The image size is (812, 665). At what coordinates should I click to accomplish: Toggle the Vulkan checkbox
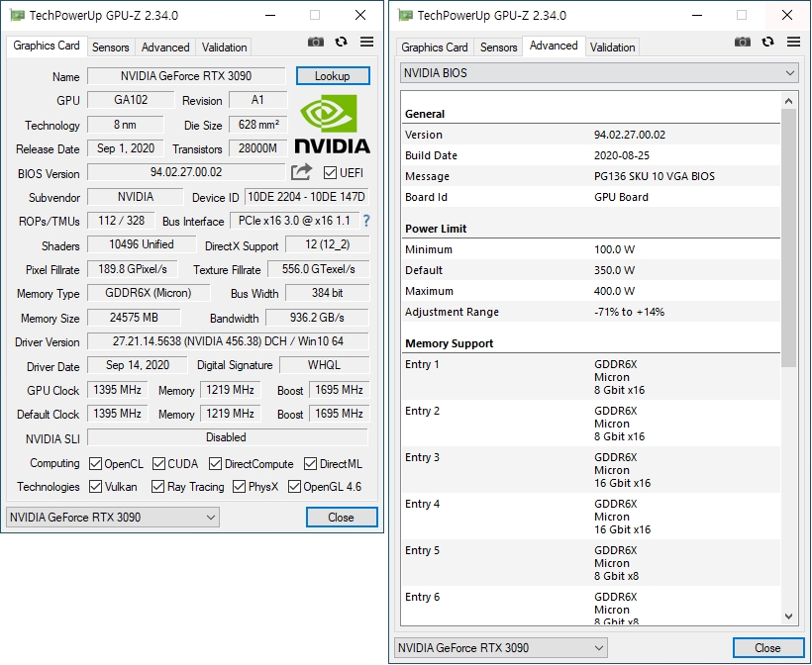[95, 487]
